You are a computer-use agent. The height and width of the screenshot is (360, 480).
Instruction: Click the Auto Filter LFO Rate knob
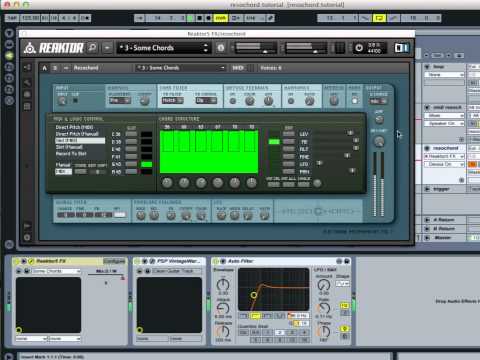tap(324, 308)
